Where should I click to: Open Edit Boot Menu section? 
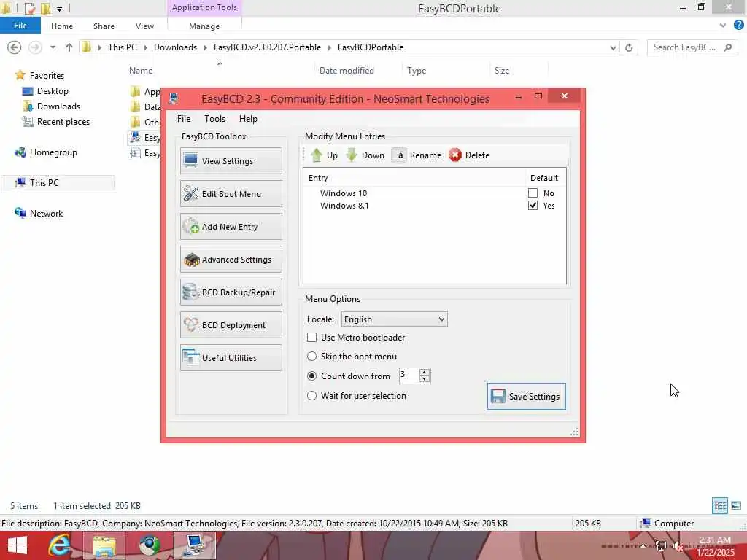[231, 194]
